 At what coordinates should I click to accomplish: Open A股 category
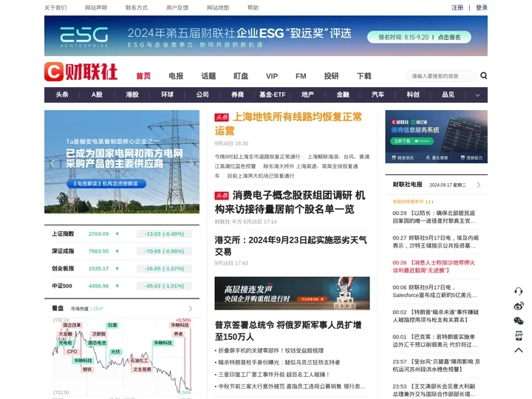97,95
